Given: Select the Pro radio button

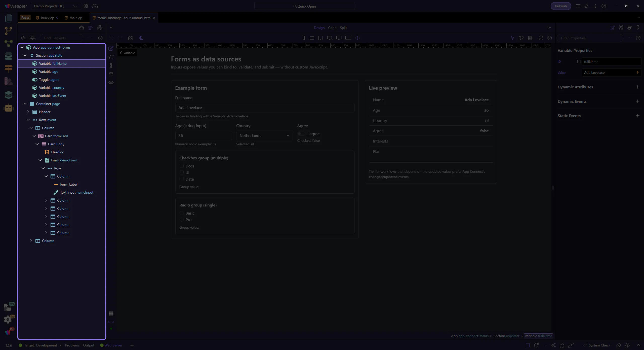Looking at the screenshot, I should 182,220.
